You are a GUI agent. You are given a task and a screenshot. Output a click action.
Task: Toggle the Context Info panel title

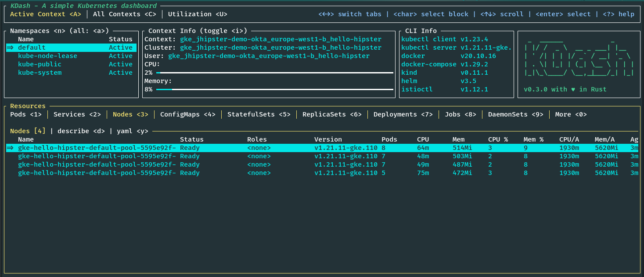pyautogui.click(x=198, y=31)
